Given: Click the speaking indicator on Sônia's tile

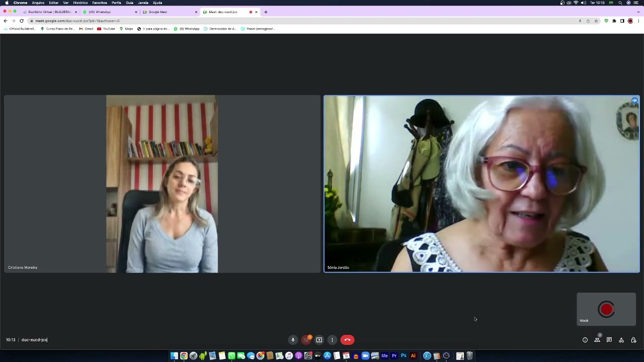Looking at the screenshot, I should (x=634, y=101).
